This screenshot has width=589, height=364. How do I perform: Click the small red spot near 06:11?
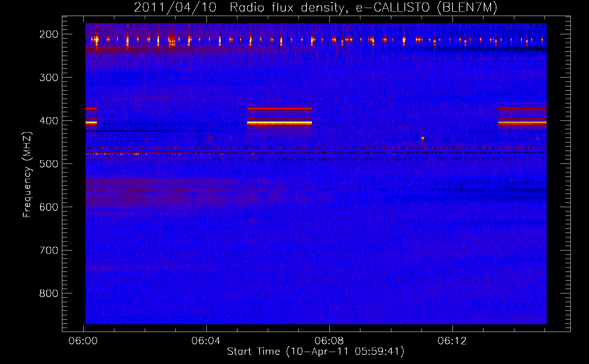(423, 138)
